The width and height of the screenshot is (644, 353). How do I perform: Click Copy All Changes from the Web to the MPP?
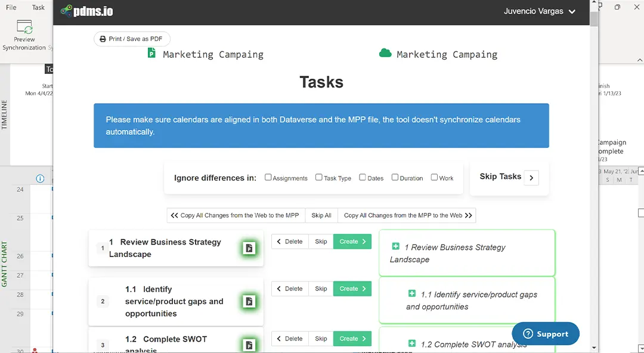pyautogui.click(x=234, y=215)
